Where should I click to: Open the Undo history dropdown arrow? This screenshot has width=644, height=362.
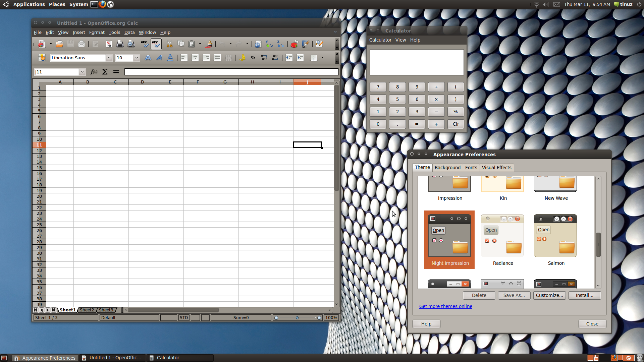(x=230, y=44)
